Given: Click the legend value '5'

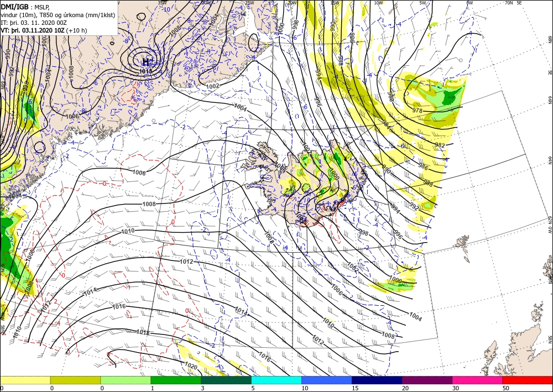Looking at the screenshot, I should (x=253, y=389).
